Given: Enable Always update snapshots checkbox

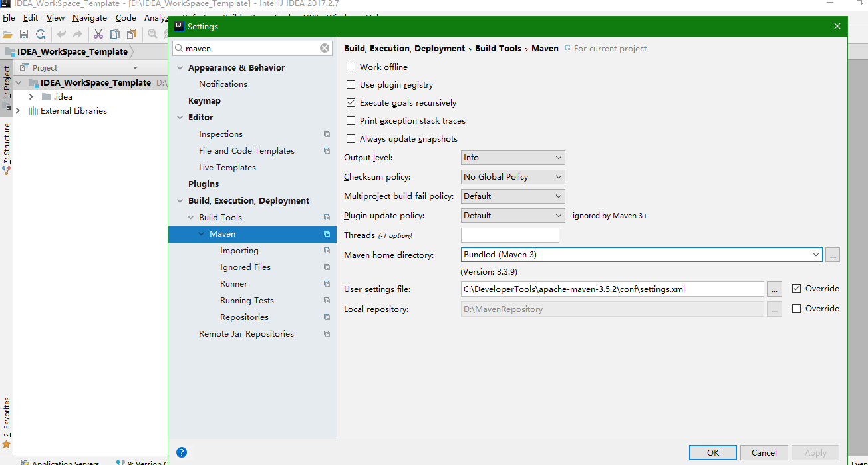Looking at the screenshot, I should [351, 139].
